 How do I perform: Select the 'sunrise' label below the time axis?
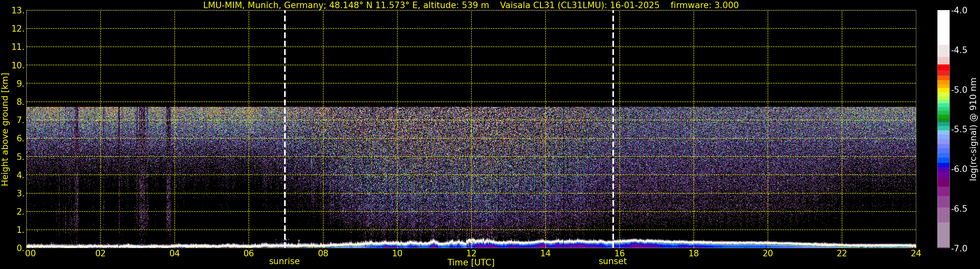point(284,262)
